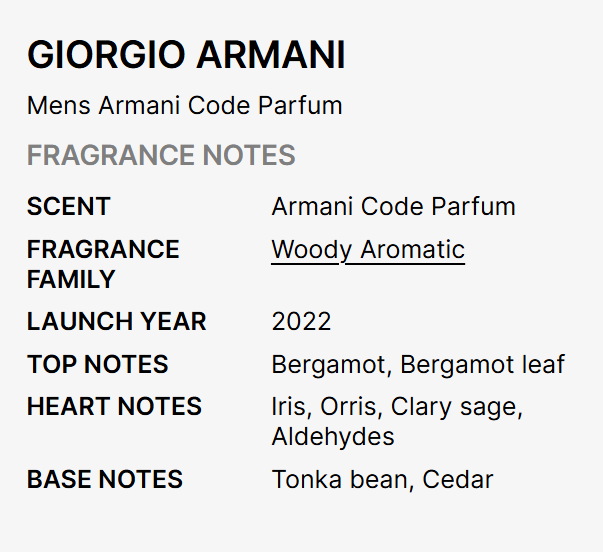Click the Cedar base note
603x552 pixels.
[458, 479]
